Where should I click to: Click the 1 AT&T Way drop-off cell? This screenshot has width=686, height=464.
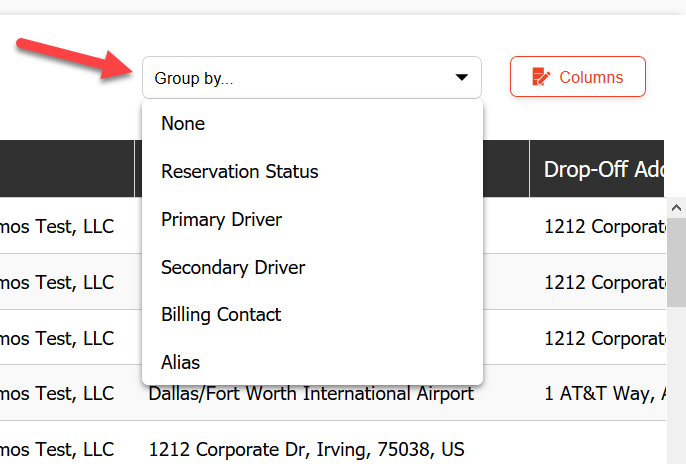click(605, 394)
